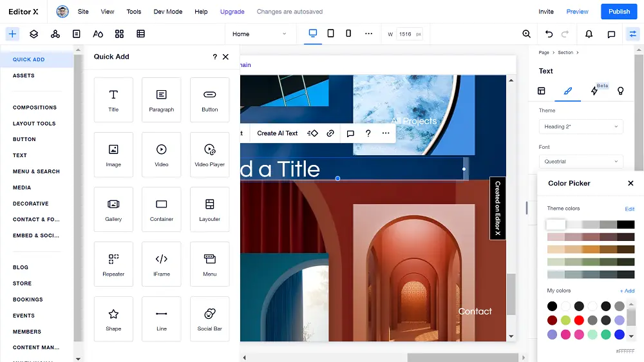Screen dimensions: 644x362
Task: Add a Repeater from Quick Add
Action: tap(113, 264)
